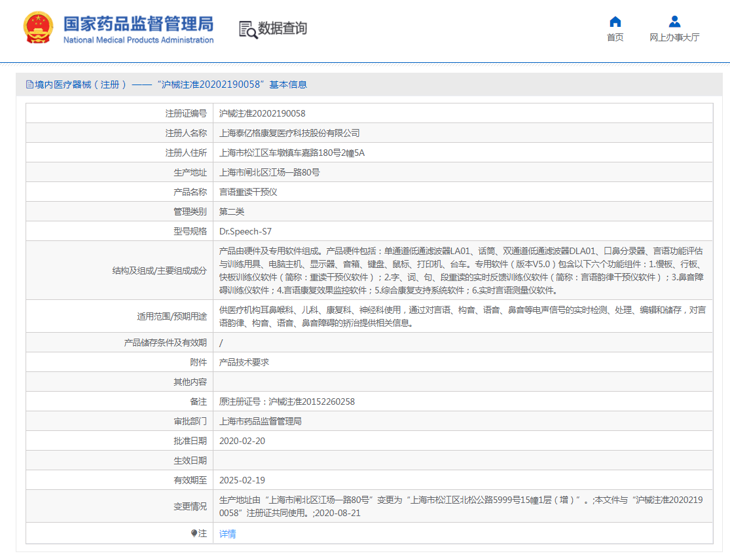The width and height of the screenshot is (730, 560).
Task: Click the 有效期至 row label
Action: pyautogui.click(x=190, y=480)
